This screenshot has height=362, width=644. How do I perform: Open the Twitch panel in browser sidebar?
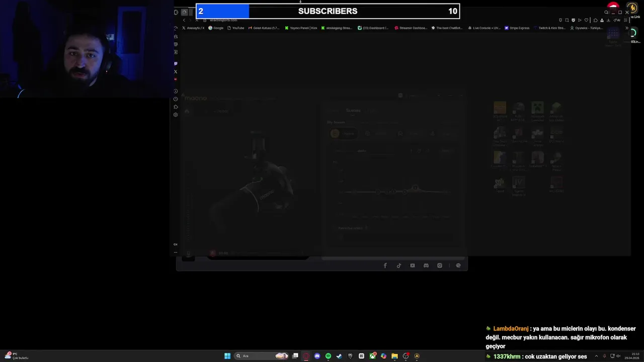pyautogui.click(x=176, y=63)
